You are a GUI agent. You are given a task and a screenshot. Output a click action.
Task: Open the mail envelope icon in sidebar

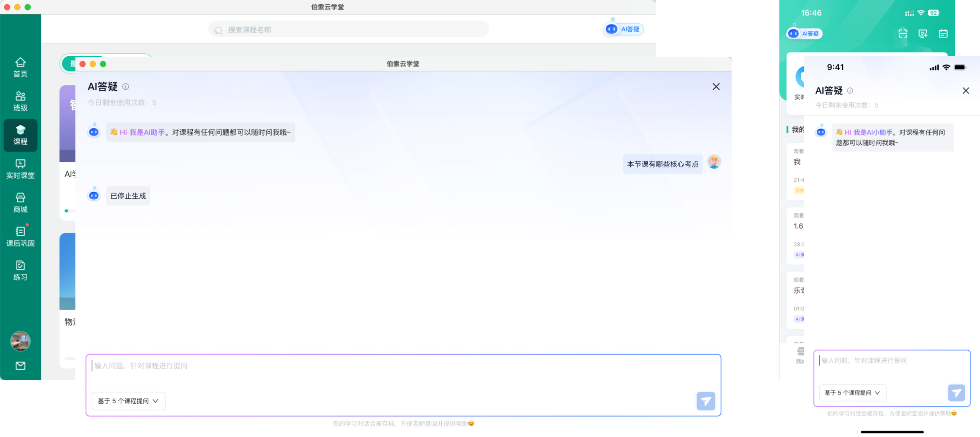point(20,365)
